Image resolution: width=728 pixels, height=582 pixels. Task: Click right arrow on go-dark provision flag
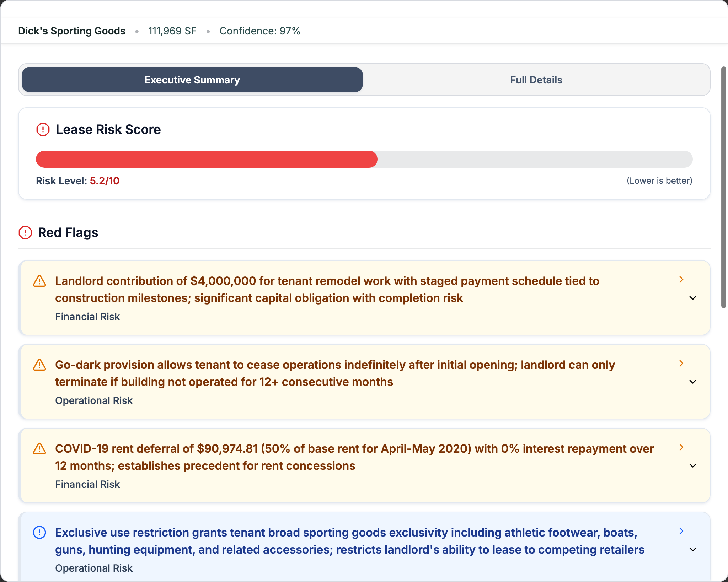681,363
